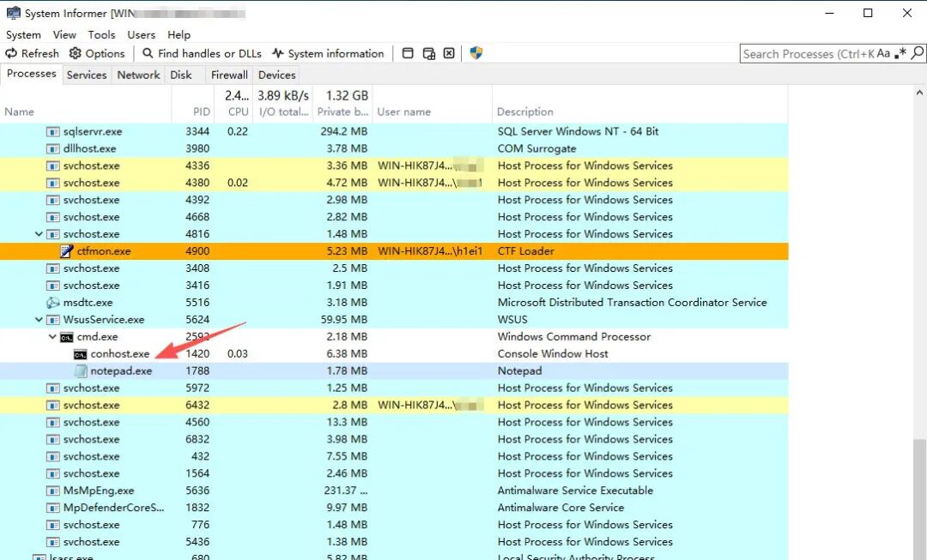Open the Tools menu
This screenshot has height=560, width=927.
click(101, 34)
